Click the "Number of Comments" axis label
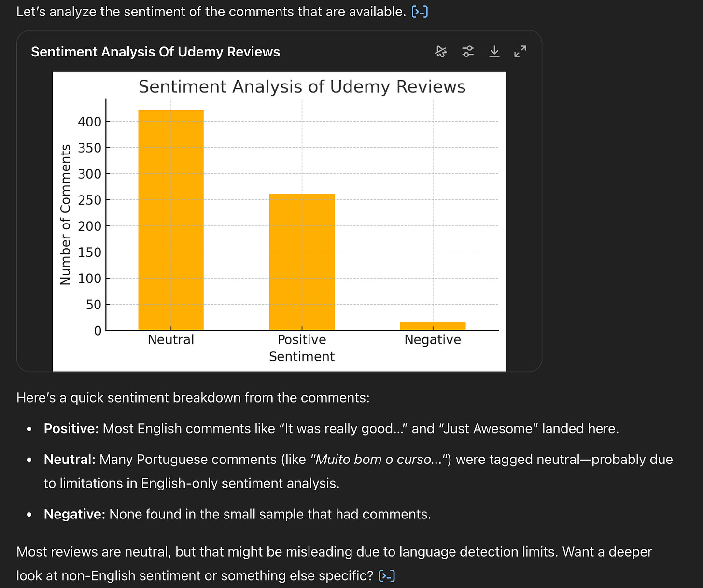This screenshot has width=703, height=588. (x=65, y=215)
